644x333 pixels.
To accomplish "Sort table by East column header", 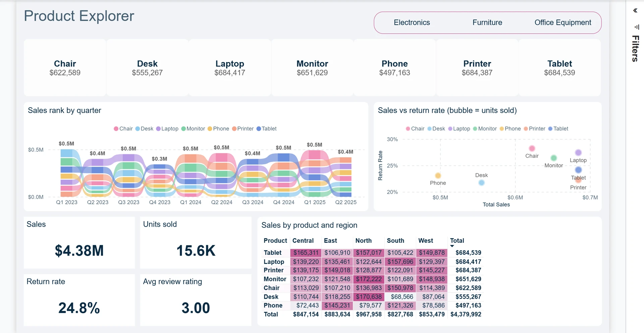I will point(330,241).
